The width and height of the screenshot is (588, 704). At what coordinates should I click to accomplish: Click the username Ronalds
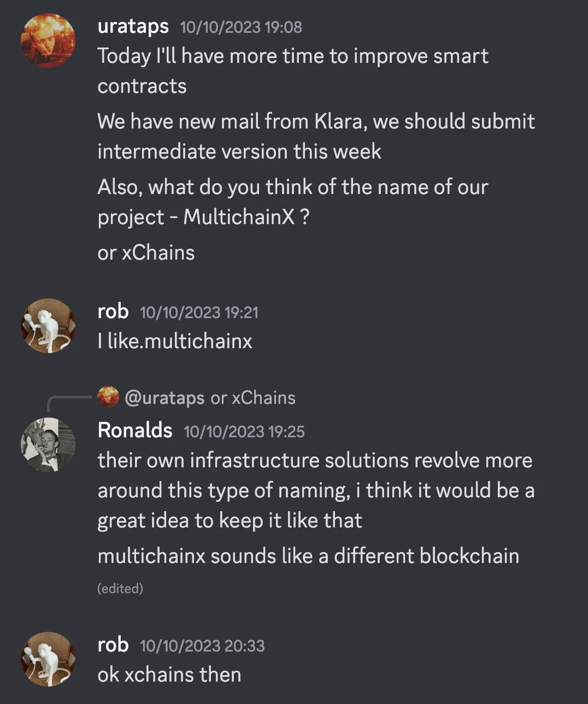(x=134, y=430)
